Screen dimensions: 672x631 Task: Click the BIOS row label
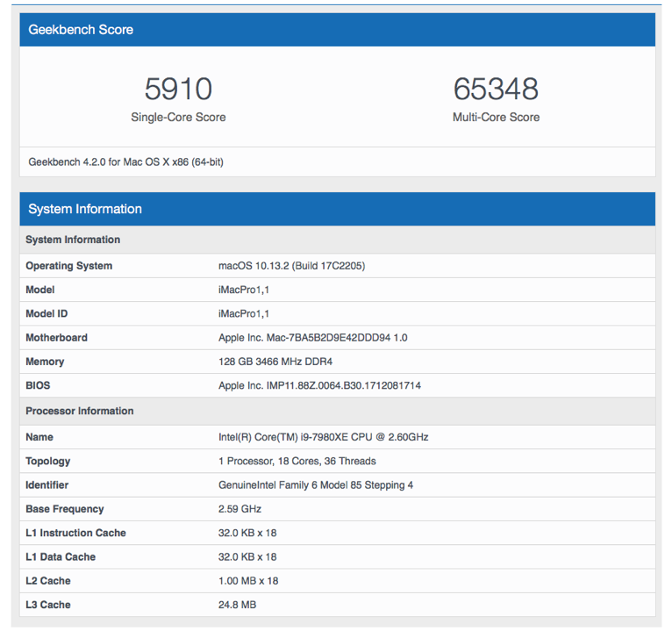point(38,385)
